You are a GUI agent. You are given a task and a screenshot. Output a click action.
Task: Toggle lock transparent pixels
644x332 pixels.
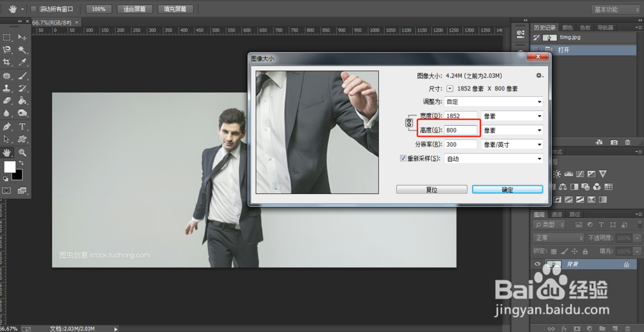[x=554, y=251]
